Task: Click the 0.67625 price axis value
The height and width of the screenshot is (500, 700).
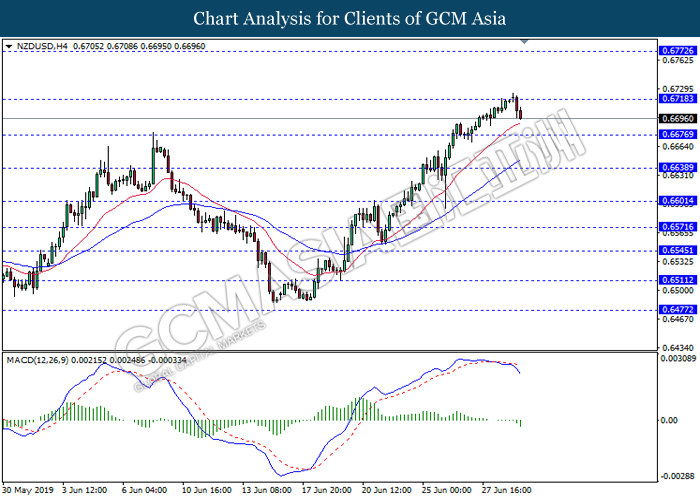Action: pos(678,60)
